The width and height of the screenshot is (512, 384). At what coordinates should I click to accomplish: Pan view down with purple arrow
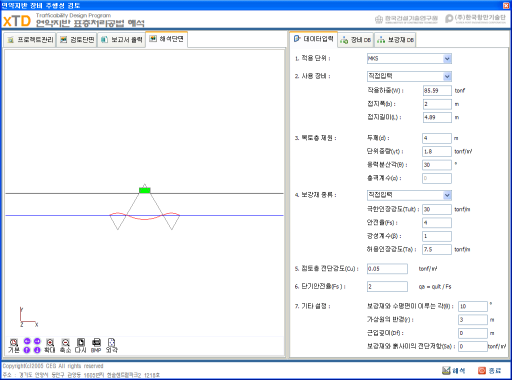[37, 350]
